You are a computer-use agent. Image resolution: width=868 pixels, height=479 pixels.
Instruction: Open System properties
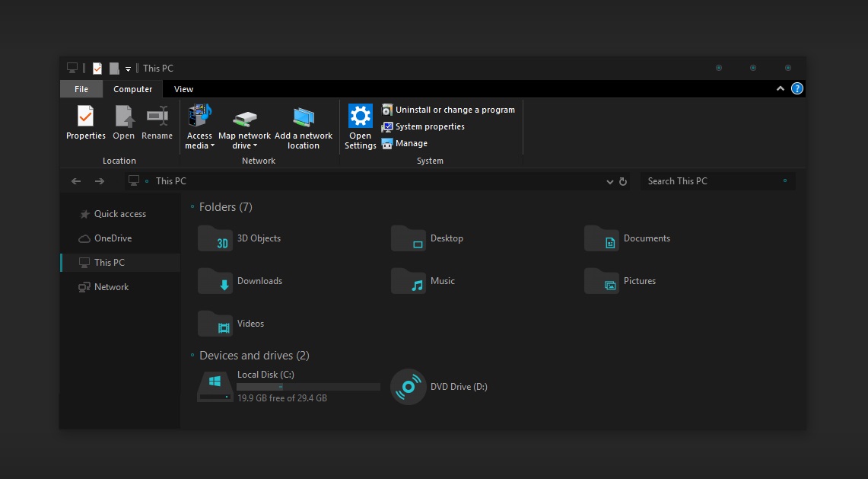pyautogui.click(x=429, y=126)
